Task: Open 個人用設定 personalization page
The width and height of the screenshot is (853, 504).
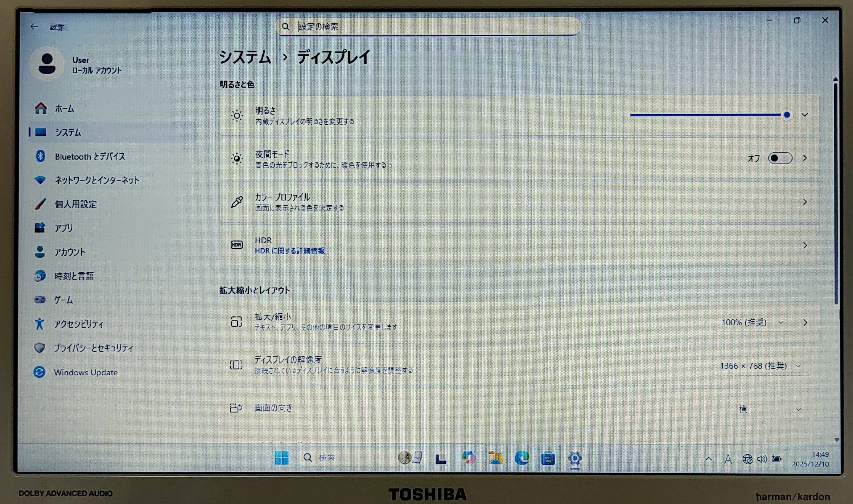Action: click(x=75, y=204)
